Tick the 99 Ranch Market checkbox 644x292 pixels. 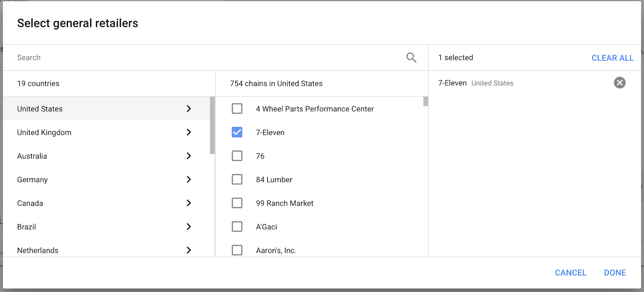pos(237,203)
